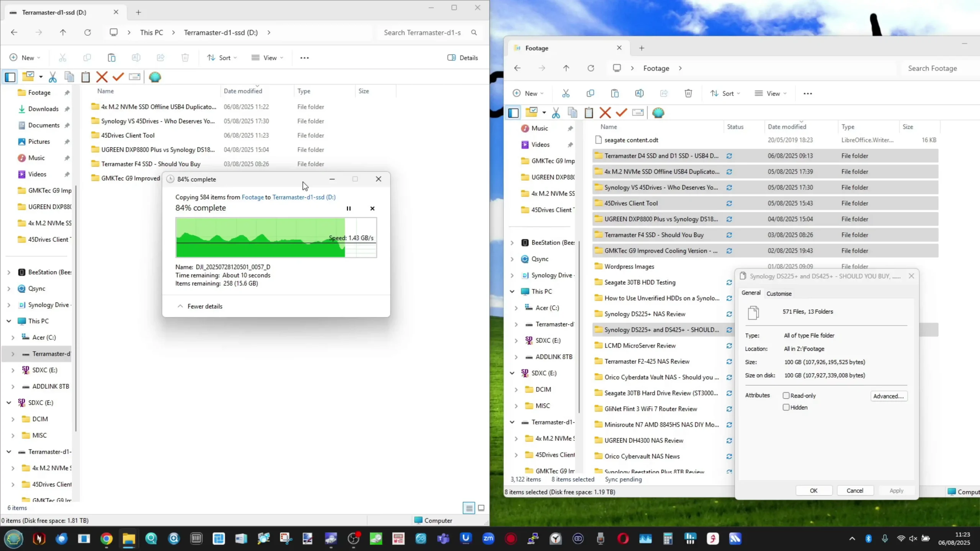
Task: Click globe shell icon in Footage extra toolbar
Action: tap(658, 113)
